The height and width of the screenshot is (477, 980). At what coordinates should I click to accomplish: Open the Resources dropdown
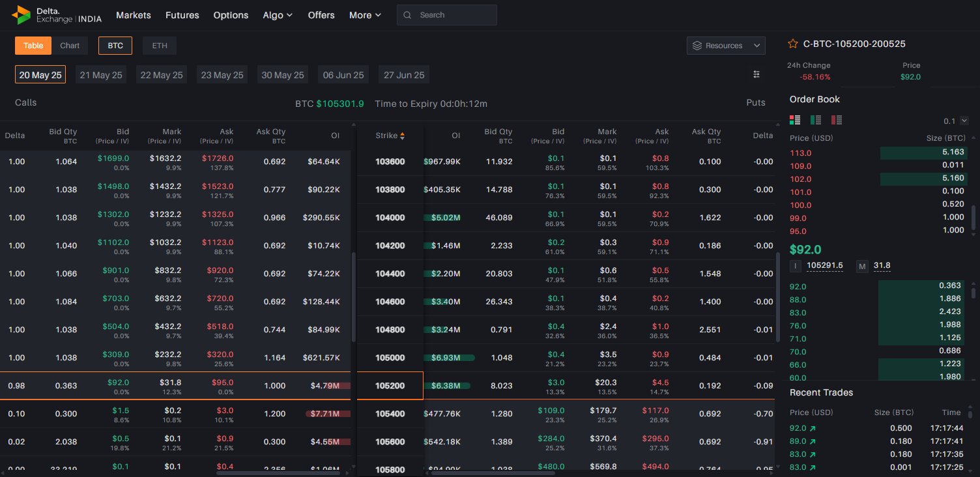(726, 46)
